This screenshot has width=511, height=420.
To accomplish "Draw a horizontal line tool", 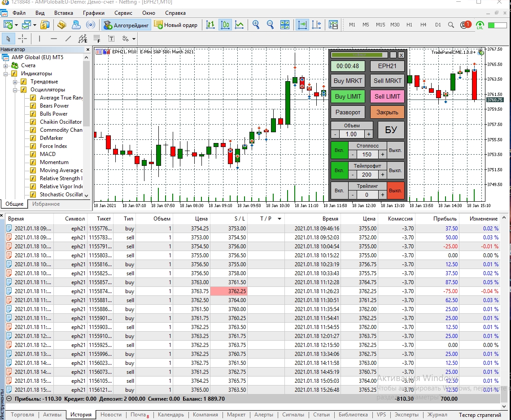I will pos(54,39).
